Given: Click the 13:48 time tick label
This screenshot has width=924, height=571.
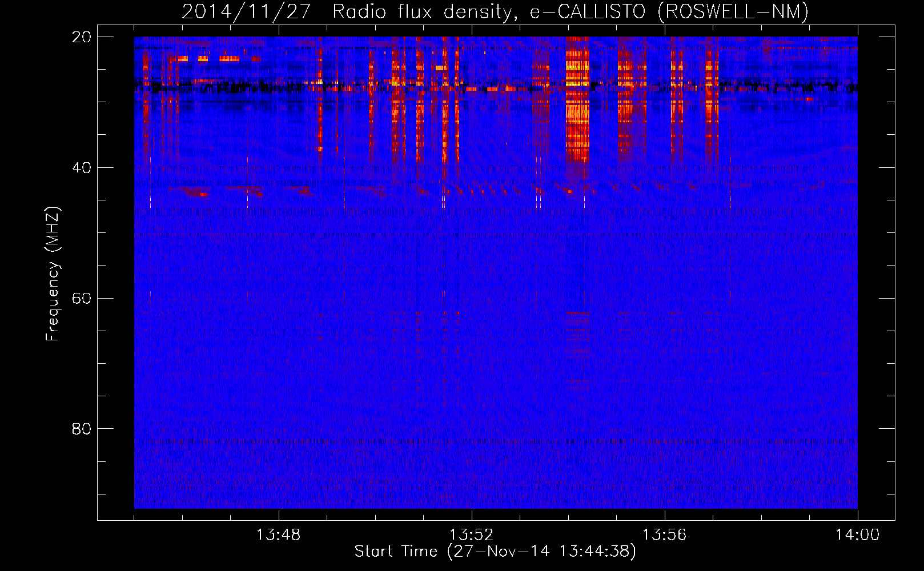Looking at the screenshot, I should pyautogui.click(x=278, y=535).
